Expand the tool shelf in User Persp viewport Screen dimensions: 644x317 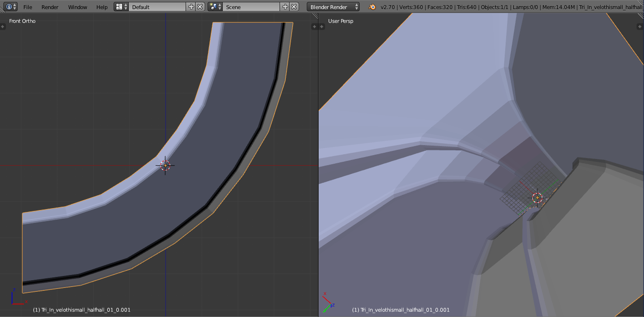tap(321, 27)
